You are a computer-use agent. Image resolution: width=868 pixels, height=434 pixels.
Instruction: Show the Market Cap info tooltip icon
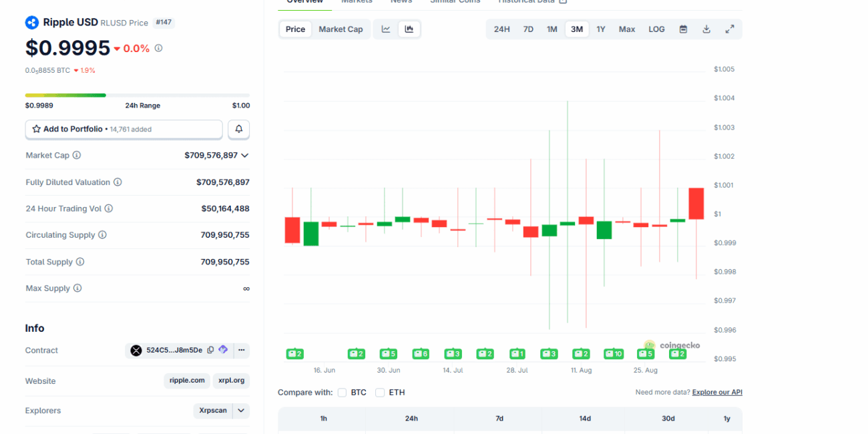click(77, 156)
